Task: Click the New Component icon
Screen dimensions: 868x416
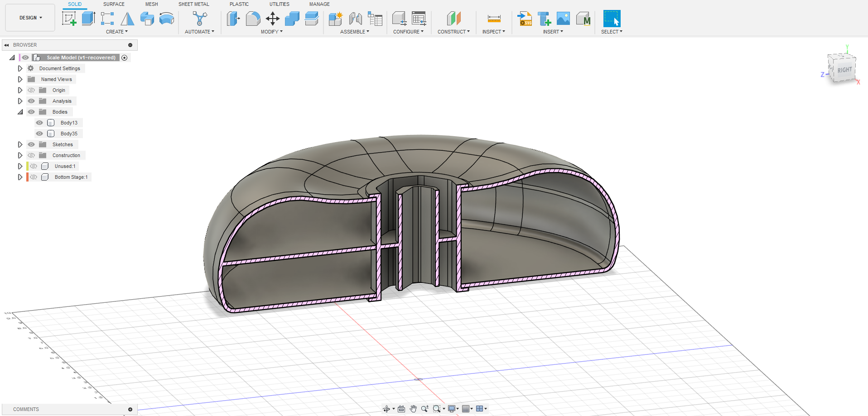Action: pos(336,19)
